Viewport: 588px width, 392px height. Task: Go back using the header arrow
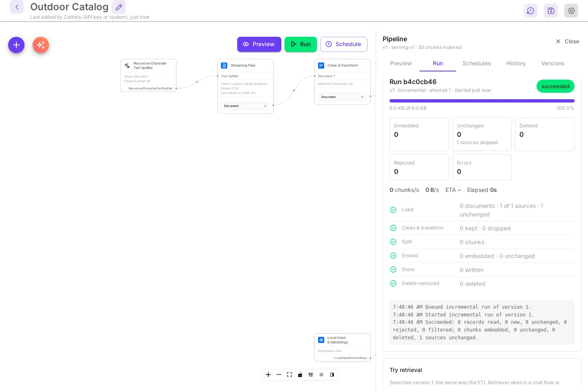(x=17, y=7)
